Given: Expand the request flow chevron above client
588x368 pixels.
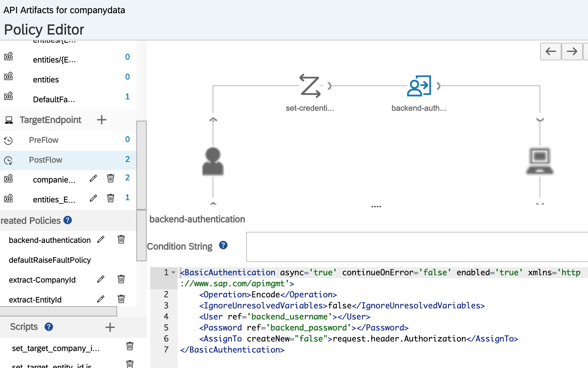Looking at the screenshot, I should tap(213, 120).
